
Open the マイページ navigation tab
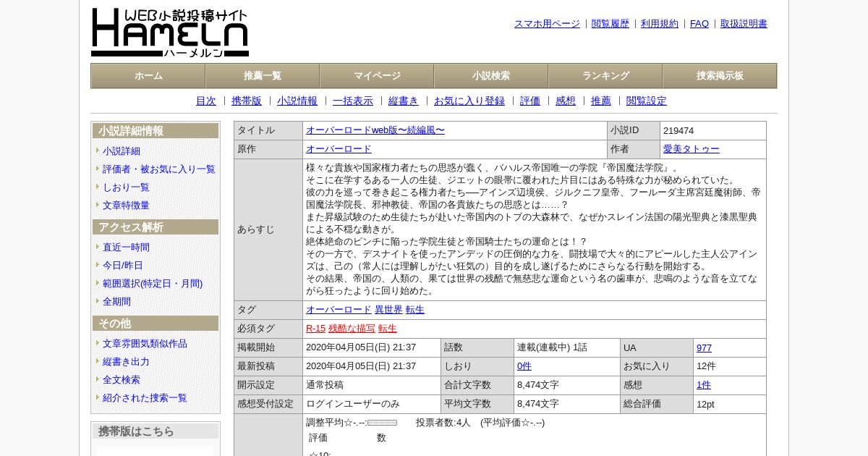pyautogui.click(x=377, y=76)
